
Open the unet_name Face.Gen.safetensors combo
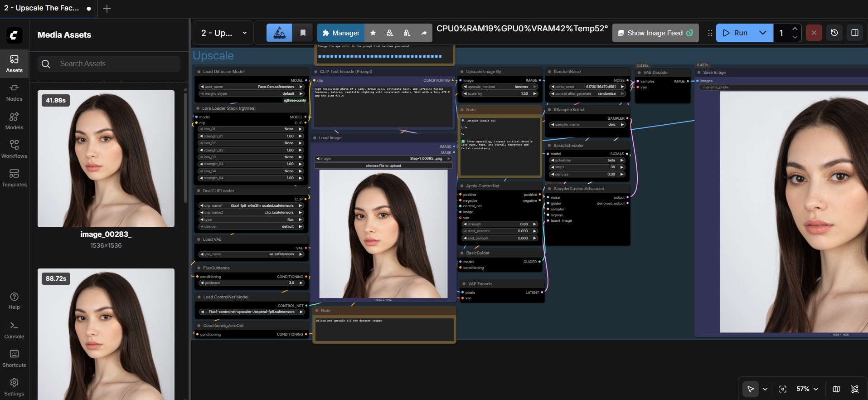(251, 87)
